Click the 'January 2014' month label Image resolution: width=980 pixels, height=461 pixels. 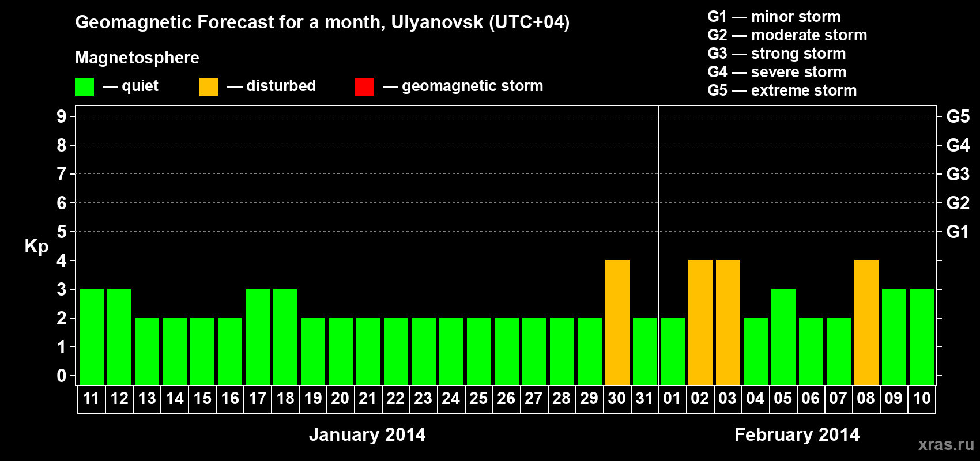tap(367, 434)
